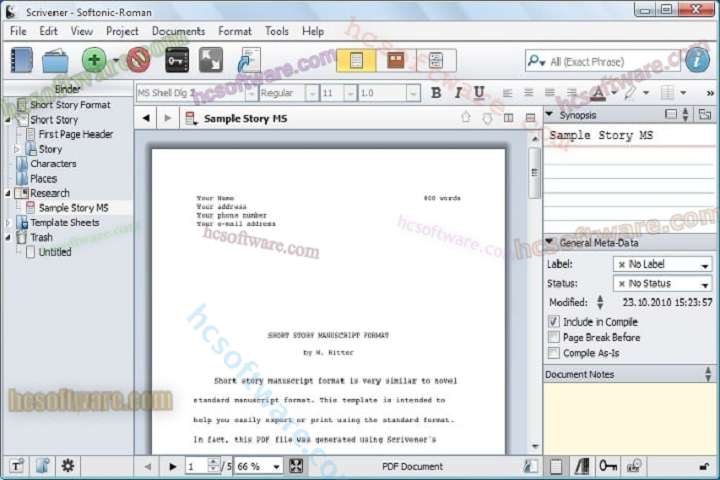720x480 pixels.
Task: Select Characters folder in Binder
Action: (x=53, y=164)
